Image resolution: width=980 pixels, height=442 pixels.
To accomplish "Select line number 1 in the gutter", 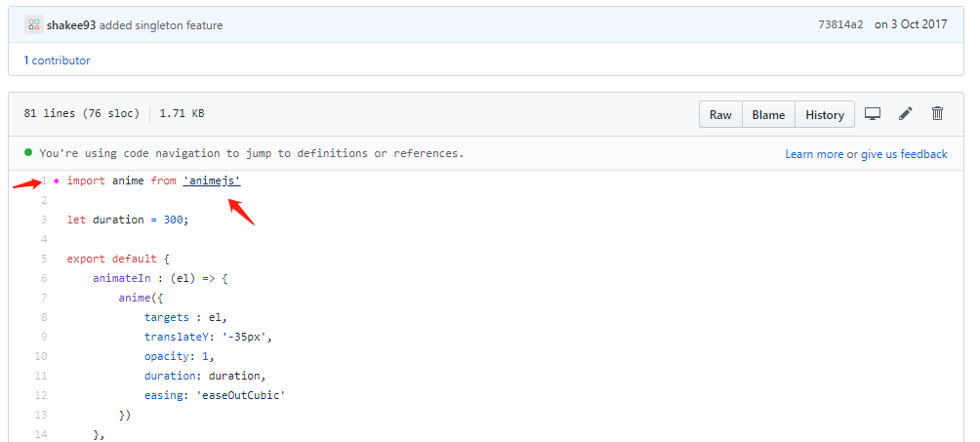I will [x=44, y=181].
